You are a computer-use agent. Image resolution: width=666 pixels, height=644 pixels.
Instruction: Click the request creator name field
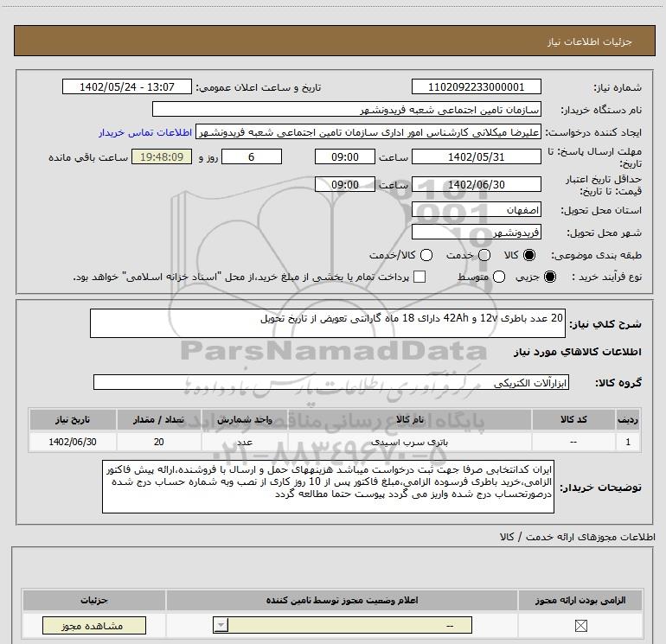tap(368, 132)
